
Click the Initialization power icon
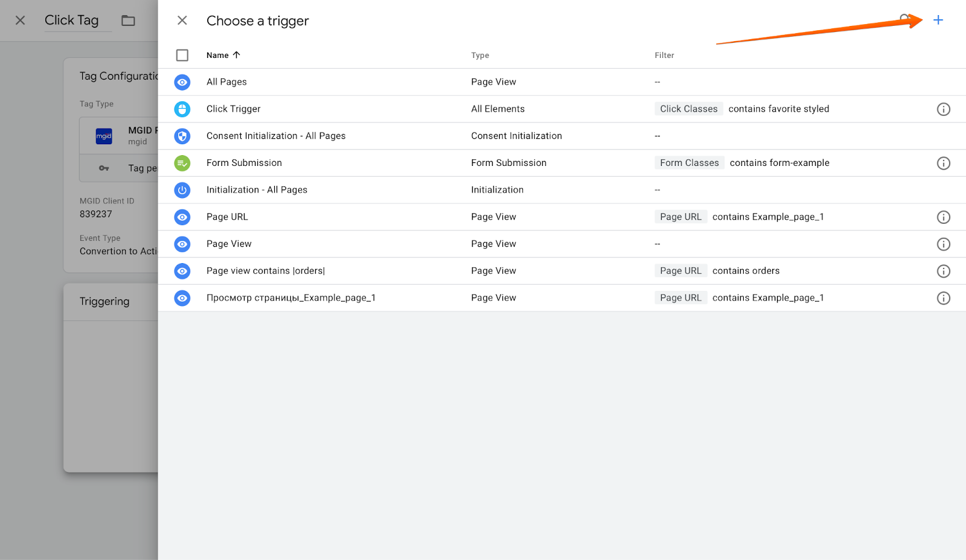coord(182,190)
